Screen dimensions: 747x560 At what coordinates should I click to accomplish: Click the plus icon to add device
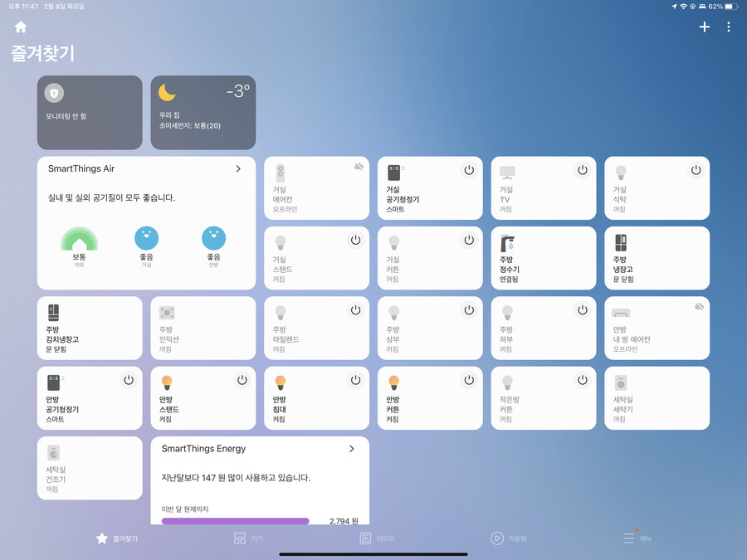tap(704, 27)
